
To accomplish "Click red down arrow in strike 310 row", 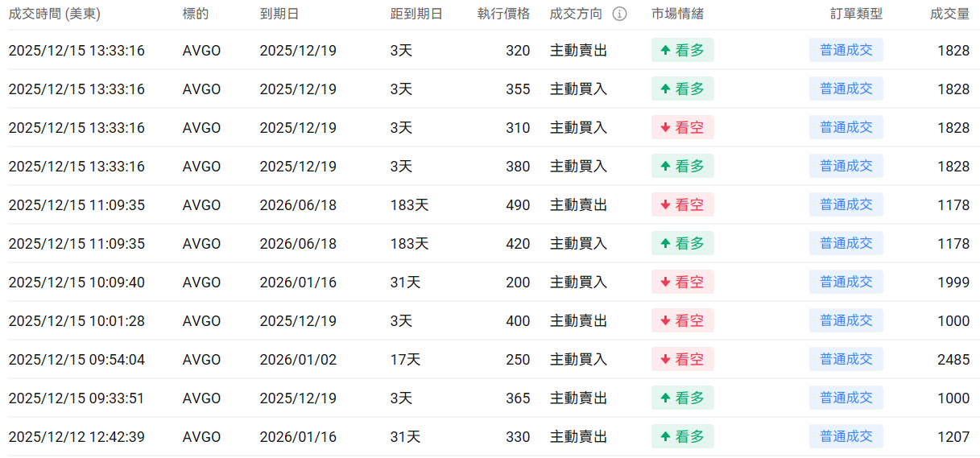I will (x=665, y=128).
